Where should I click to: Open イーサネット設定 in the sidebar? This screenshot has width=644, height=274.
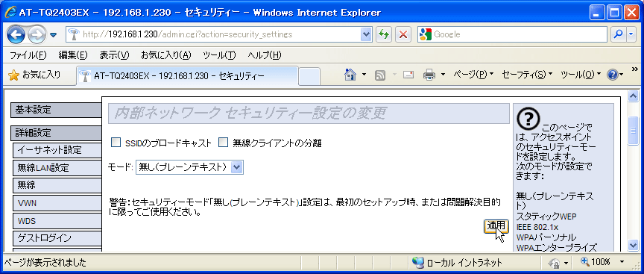[57, 150]
